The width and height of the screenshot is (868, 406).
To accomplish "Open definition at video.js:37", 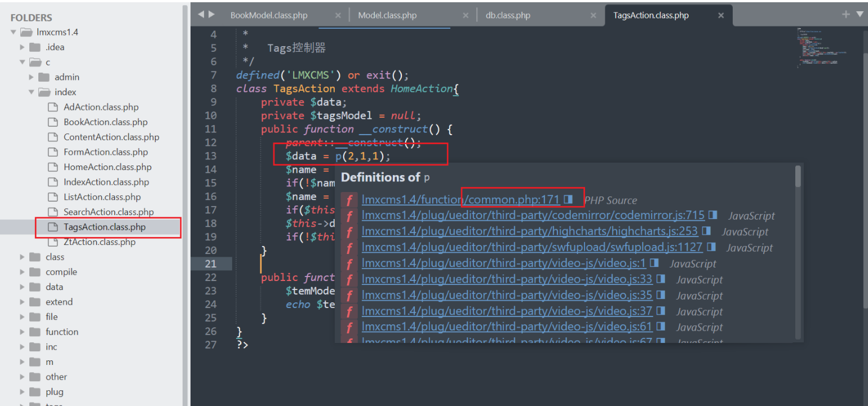I will tap(507, 311).
